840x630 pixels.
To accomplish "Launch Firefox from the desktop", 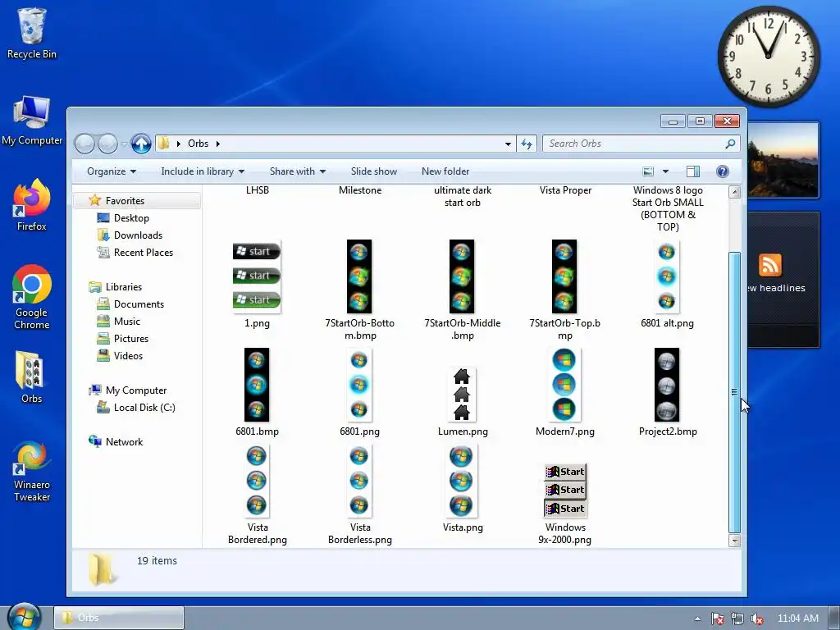I will coord(32,205).
